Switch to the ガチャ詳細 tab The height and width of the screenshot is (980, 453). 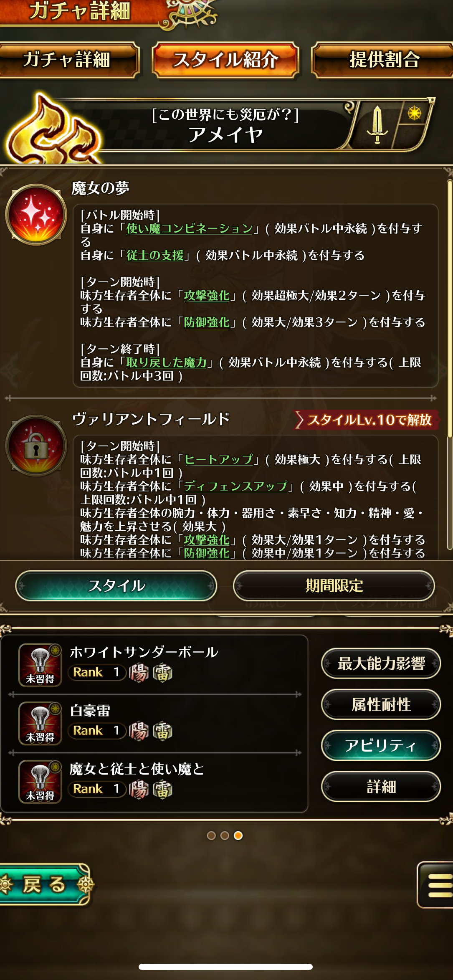pyautogui.click(x=67, y=60)
